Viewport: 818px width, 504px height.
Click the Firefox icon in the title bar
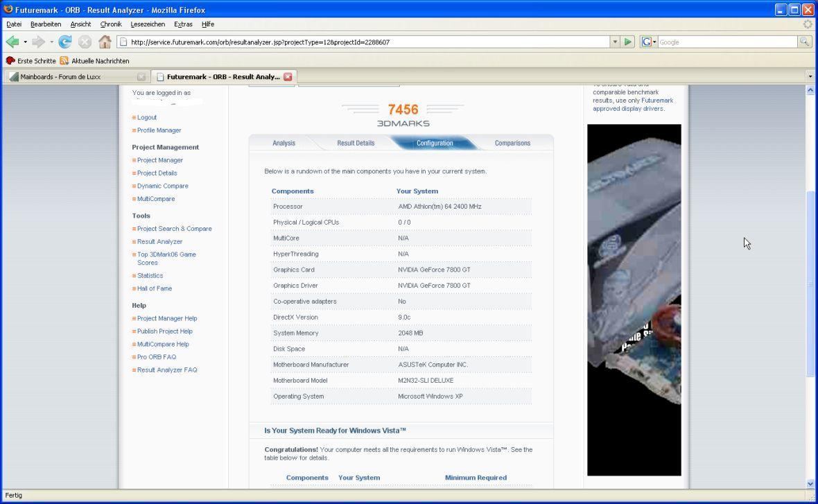pos(8,10)
